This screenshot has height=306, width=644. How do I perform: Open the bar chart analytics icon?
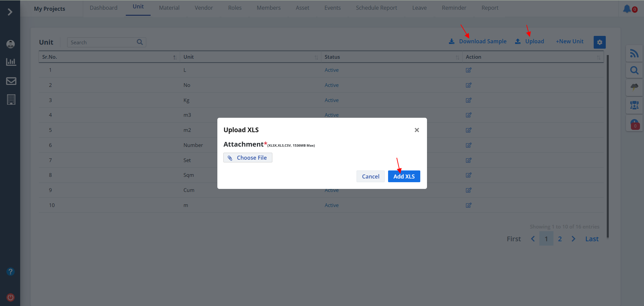tap(11, 62)
